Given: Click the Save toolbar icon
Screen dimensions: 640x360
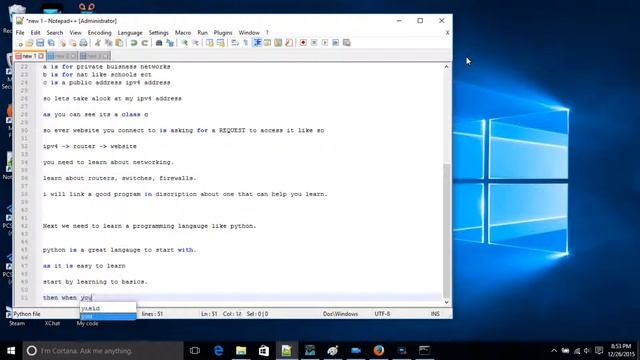Looking at the screenshot, I should pyautogui.click(x=40, y=43).
